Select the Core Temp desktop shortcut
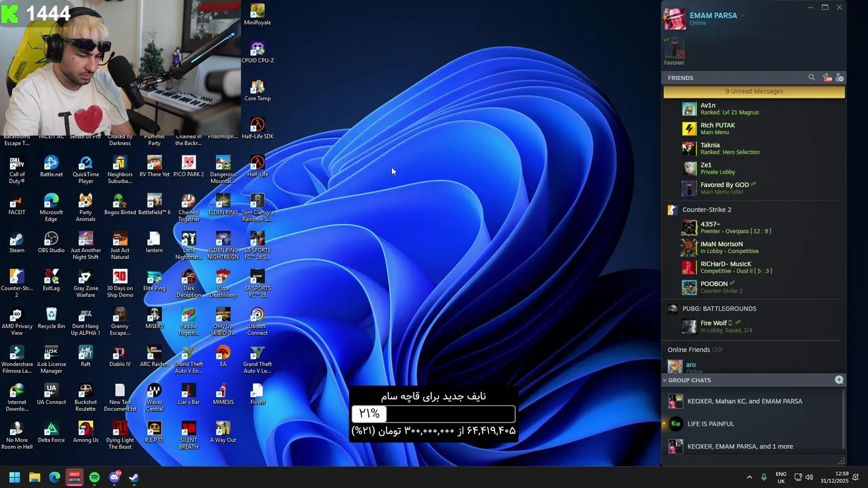The height and width of the screenshot is (488, 868). pyautogui.click(x=257, y=91)
